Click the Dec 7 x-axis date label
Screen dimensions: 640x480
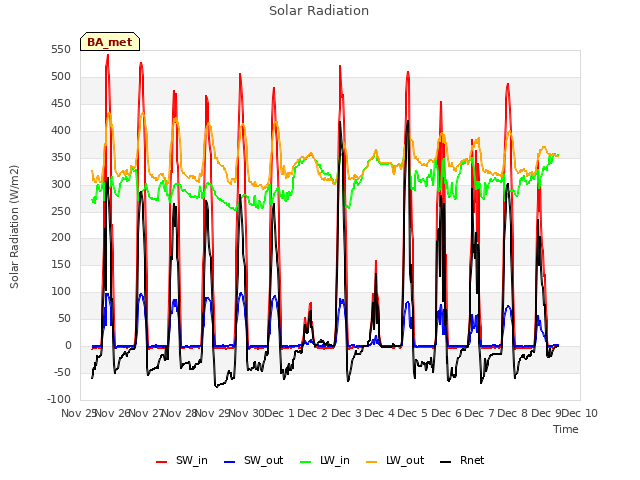[x=480, y=413]
